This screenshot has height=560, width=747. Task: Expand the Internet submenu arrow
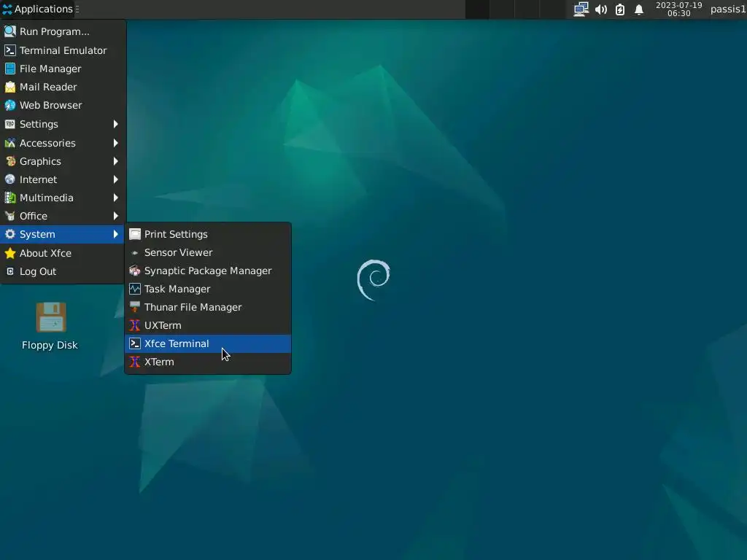[x=116, y=179]
